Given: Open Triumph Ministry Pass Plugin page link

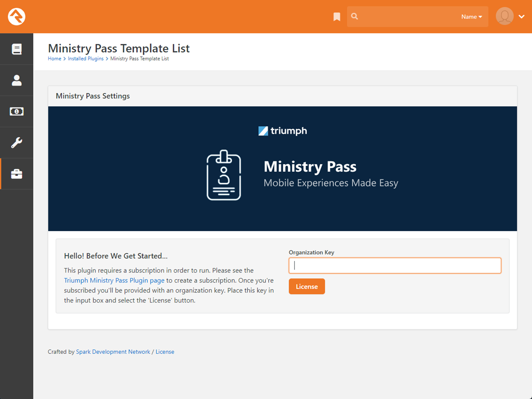Looking at the screenshot, I should (x=114, y=281).
